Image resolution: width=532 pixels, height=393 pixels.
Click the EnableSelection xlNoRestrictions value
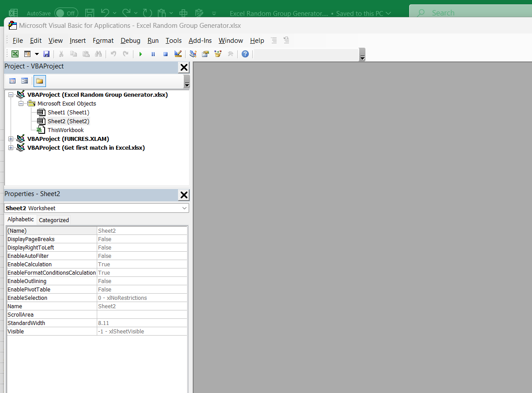[x=142, y=298]
